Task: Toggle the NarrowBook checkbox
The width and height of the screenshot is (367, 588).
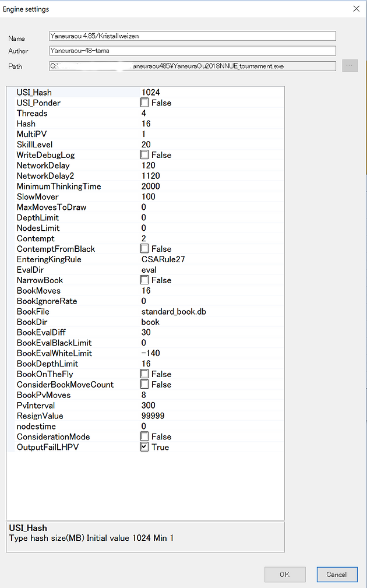Action: click(x=144, y=280)
